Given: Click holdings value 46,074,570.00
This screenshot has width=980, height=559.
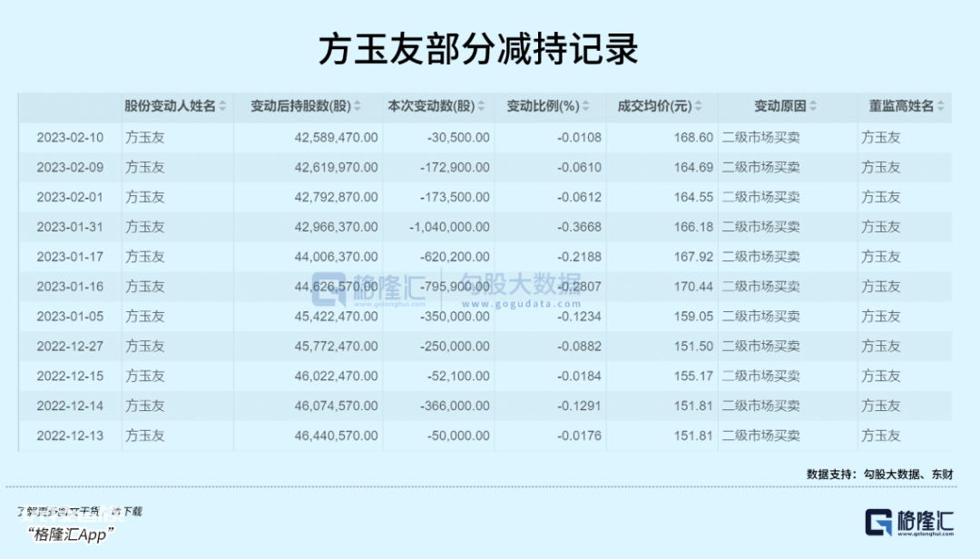Looking at the screenshot, I should (x=337, y=406).
